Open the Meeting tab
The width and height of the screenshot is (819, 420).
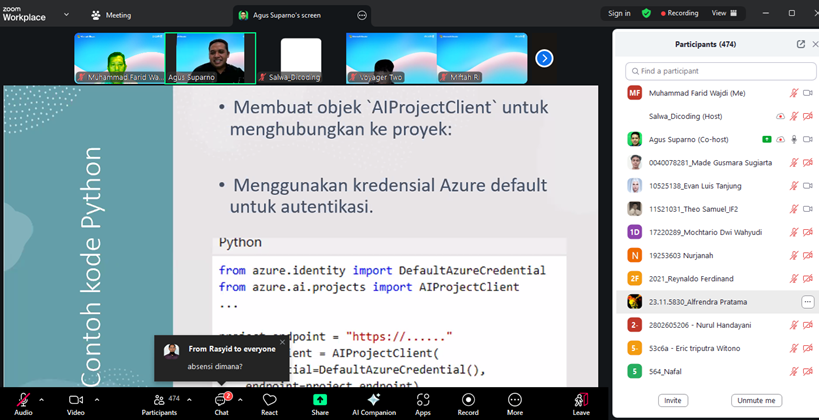point(111,15)
